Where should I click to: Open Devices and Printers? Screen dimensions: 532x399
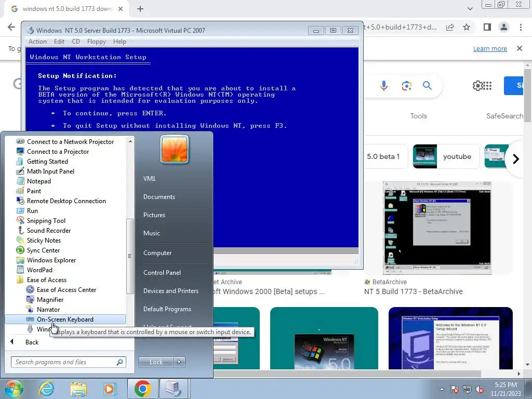coord(170,291)
